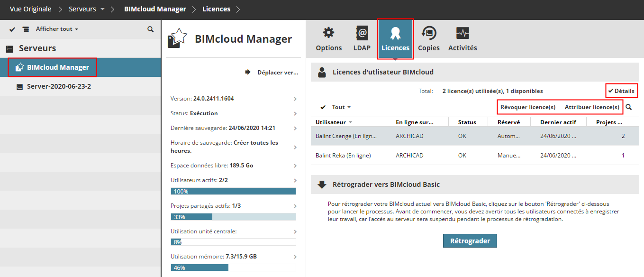Toggle checkmark beside Tout in licence list
Screen dimensions: 644x277
coord(323,107)
